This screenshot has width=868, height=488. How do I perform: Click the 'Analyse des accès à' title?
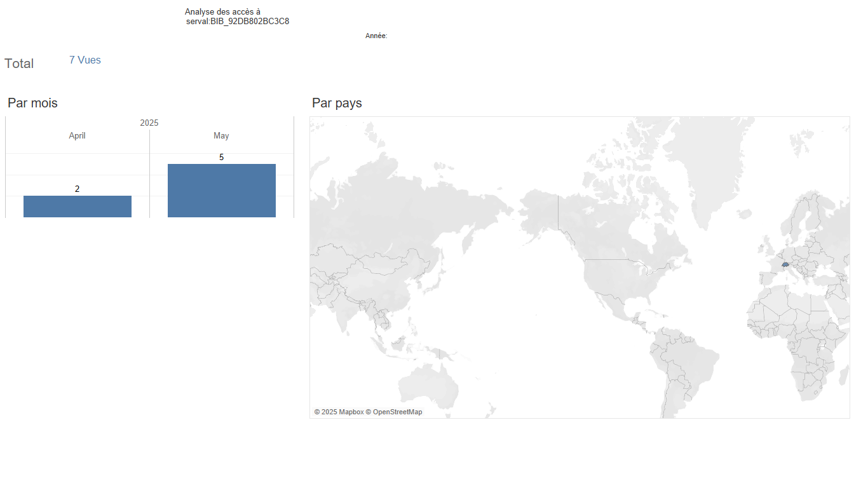point(222,11)
